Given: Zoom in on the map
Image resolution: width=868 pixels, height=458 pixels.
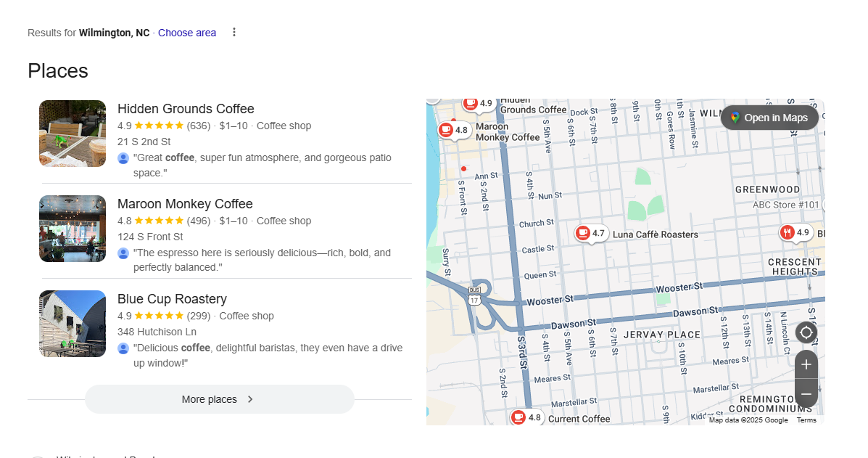Looking at the screenshot, I should [x=806, y=364].
